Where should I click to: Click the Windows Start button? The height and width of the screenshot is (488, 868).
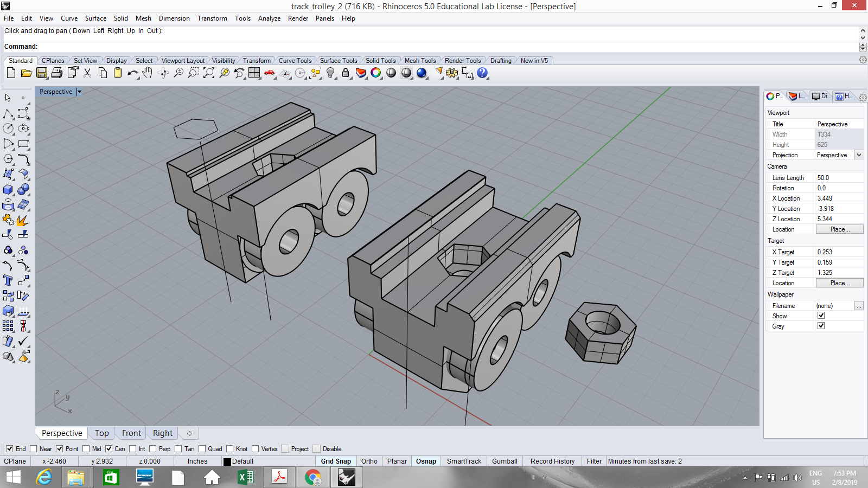coord(13,477)
